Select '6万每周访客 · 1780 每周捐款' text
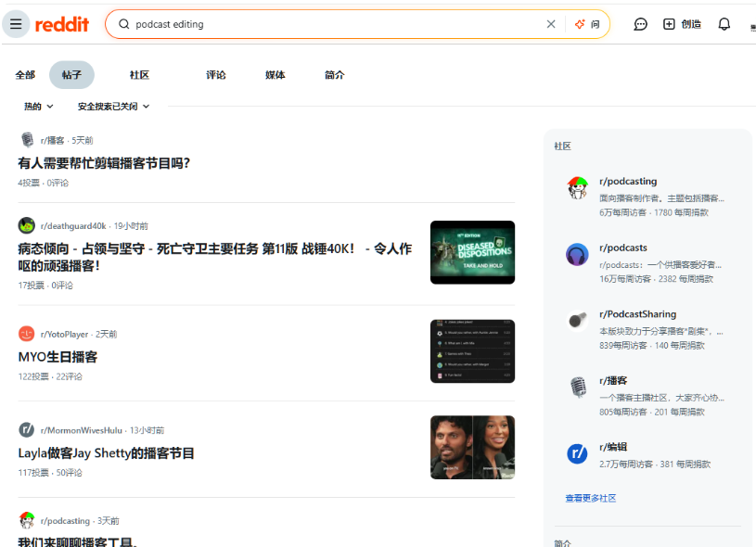 click(x=654, y=212)
